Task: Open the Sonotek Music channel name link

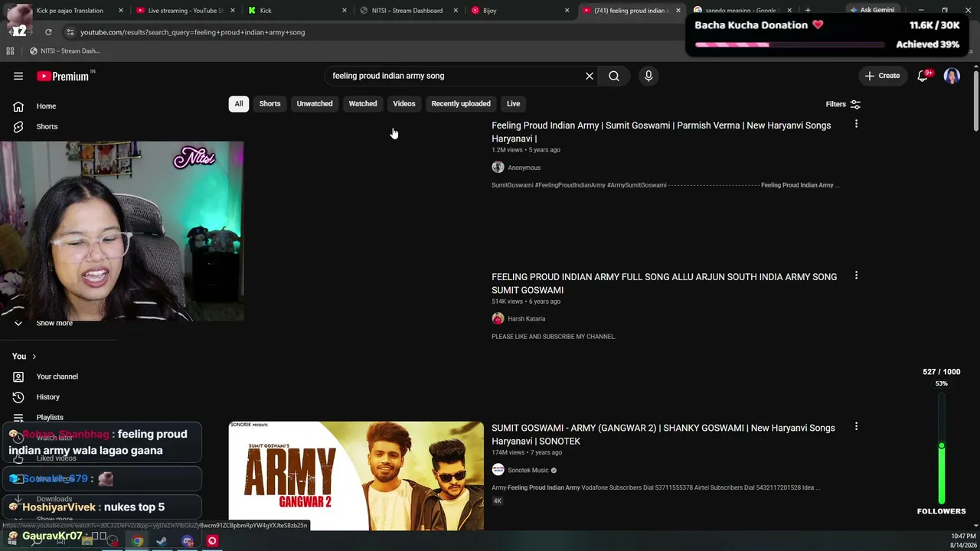Action: pyautogui.click(x=528, y=471)
